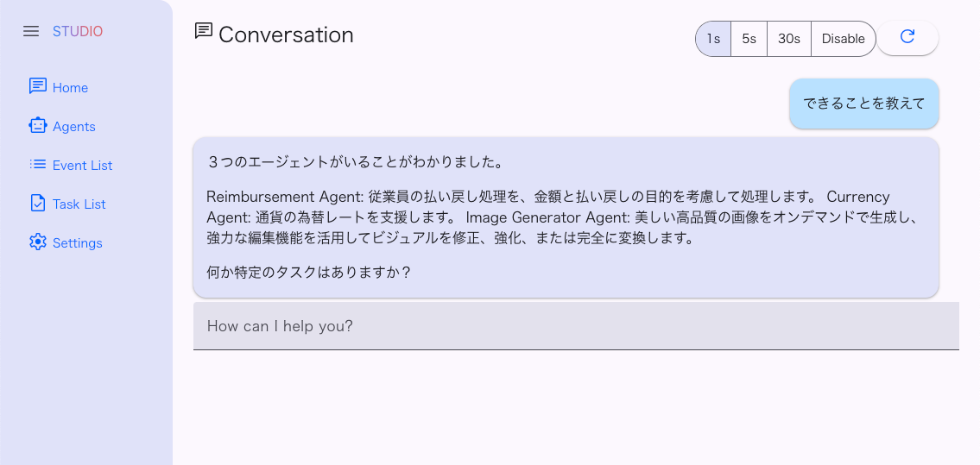
Task: Click the STUDIO title text
Action: click(x=78, y=31)
